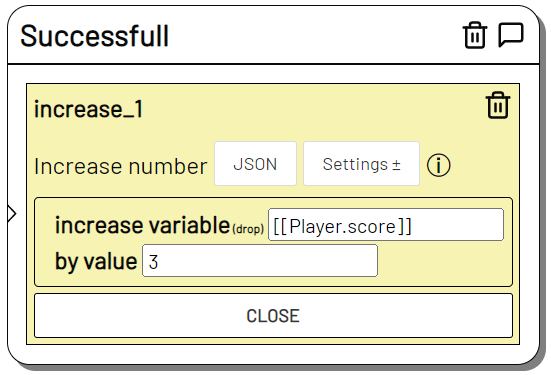Open the JSON view of increase_1

255,164
